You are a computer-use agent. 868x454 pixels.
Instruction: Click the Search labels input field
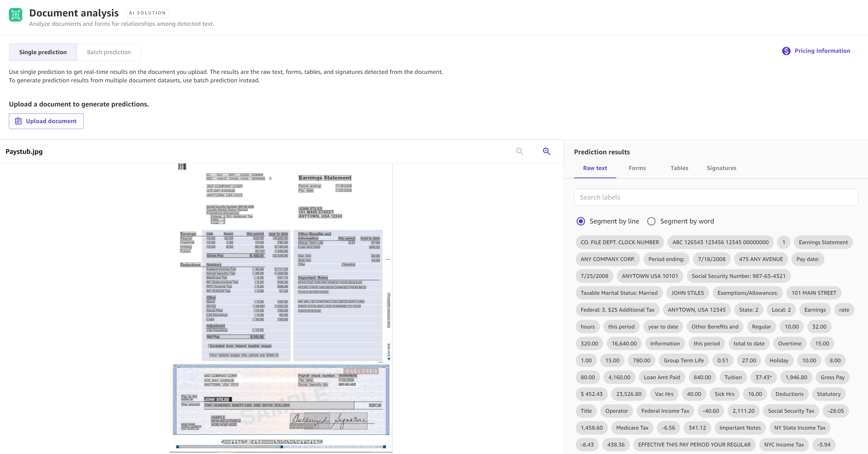tap(716, 197)
